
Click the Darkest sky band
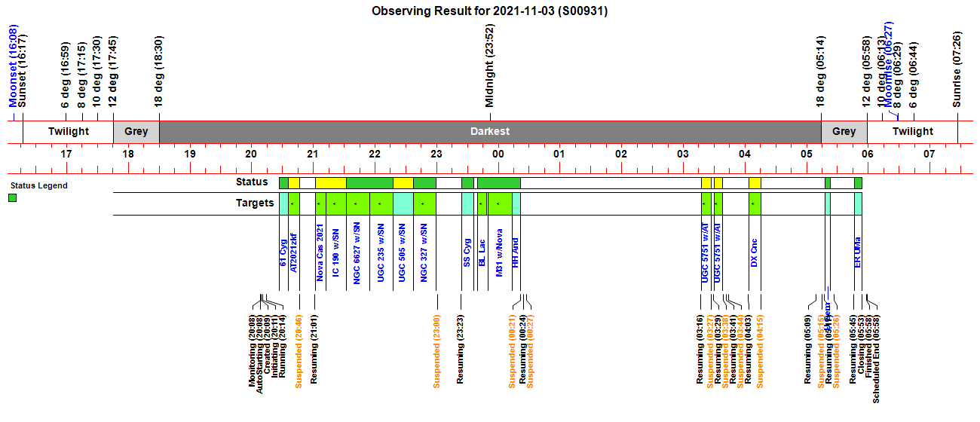(490, 131)
